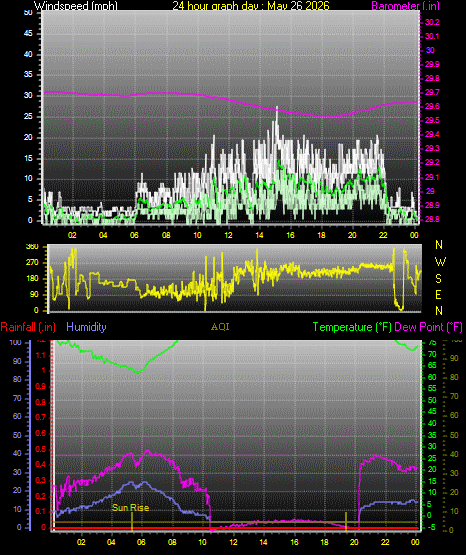The width and height of the screenshot is (466, 555).
Task: Click the 29.7 barometer scale tick
Action: click(432, 92)
